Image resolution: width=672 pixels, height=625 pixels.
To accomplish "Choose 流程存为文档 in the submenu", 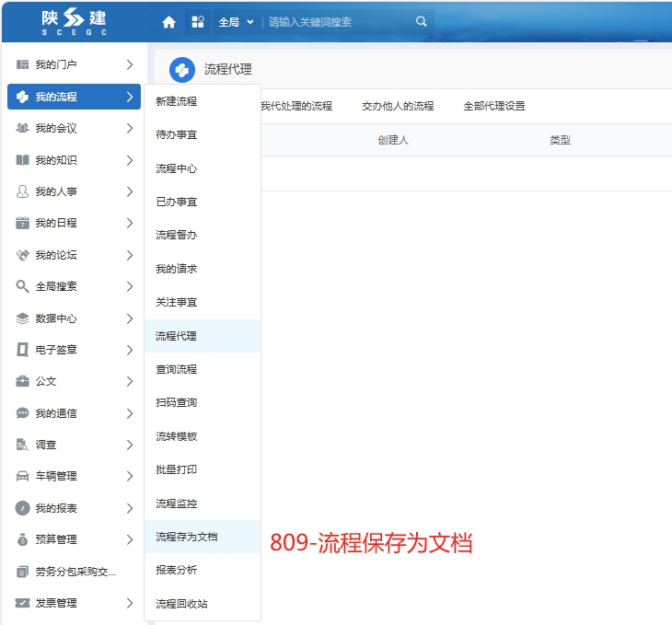I will 187,537.
